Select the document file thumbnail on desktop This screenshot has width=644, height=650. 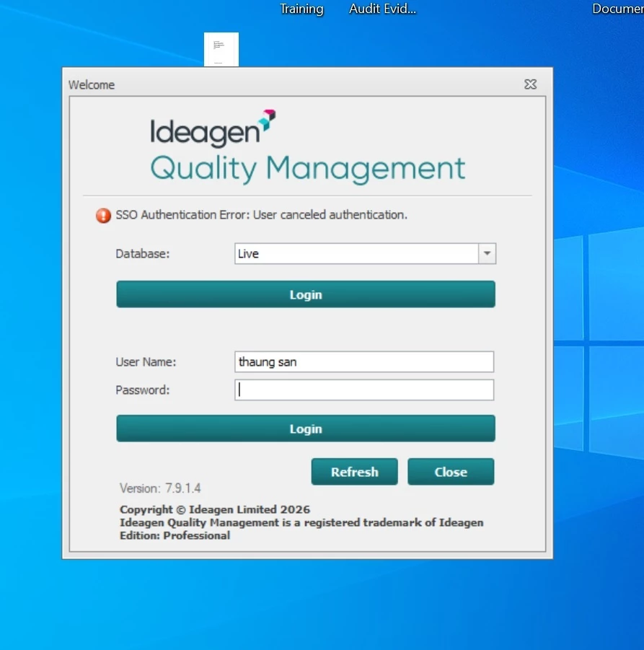(221, 49)
